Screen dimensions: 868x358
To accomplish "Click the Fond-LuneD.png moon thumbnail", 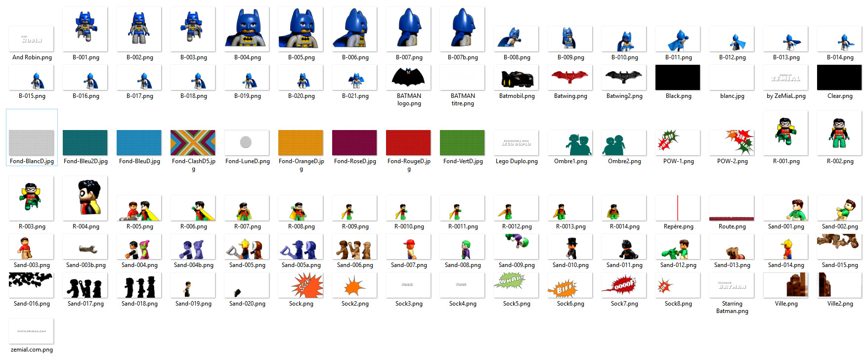I will click(247, 143).
